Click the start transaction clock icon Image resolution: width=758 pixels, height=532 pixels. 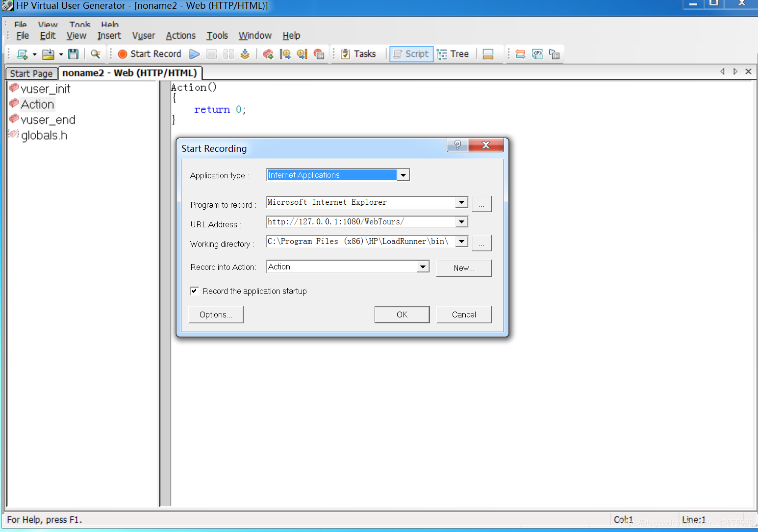285,54
